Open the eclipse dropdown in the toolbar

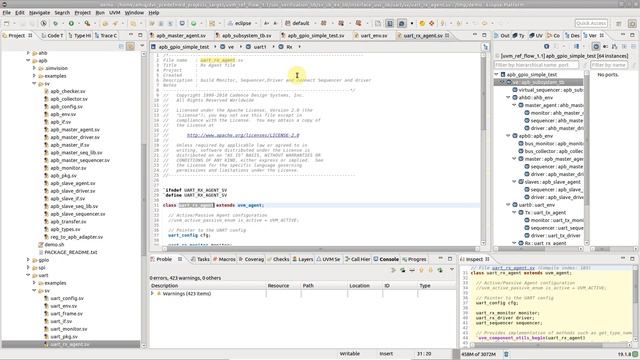pos(256,24)
